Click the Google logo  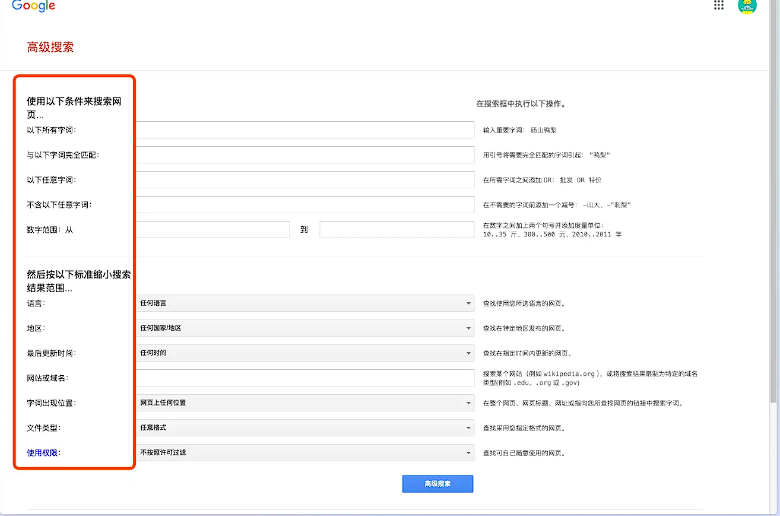click(x=33, y=5)
